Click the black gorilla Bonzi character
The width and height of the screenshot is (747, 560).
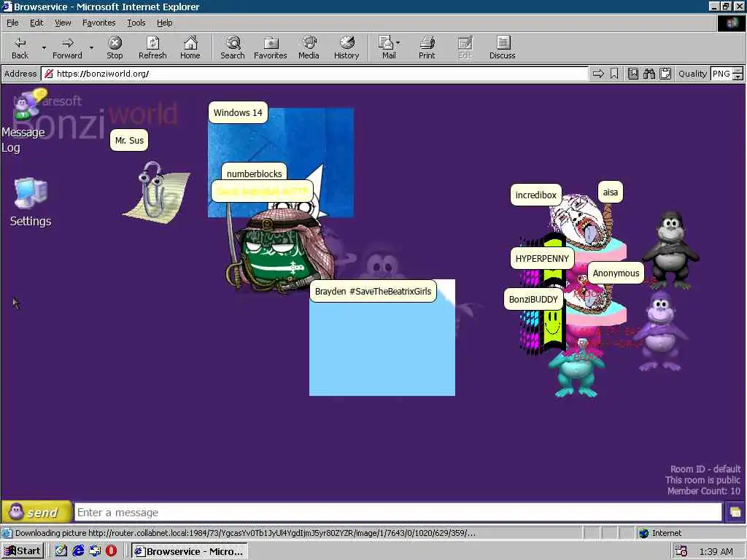pyautogui.click(x=671, y=250)
